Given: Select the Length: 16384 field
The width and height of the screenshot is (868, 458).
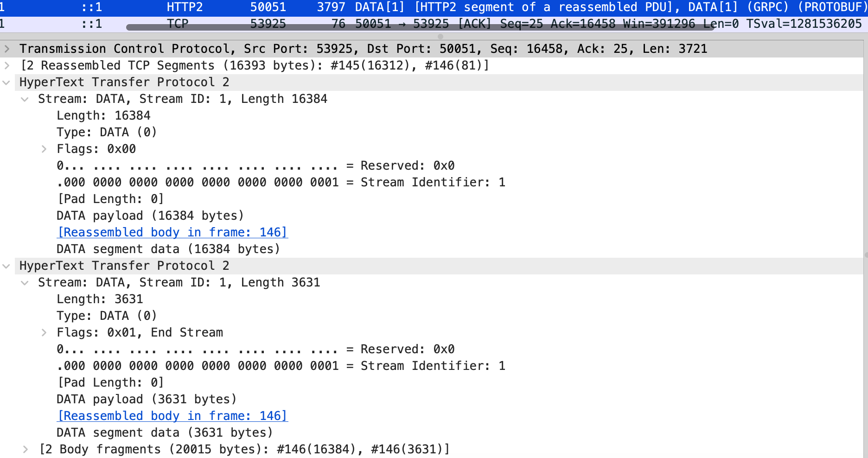Looking at the screenshot, I should point(103,115).
